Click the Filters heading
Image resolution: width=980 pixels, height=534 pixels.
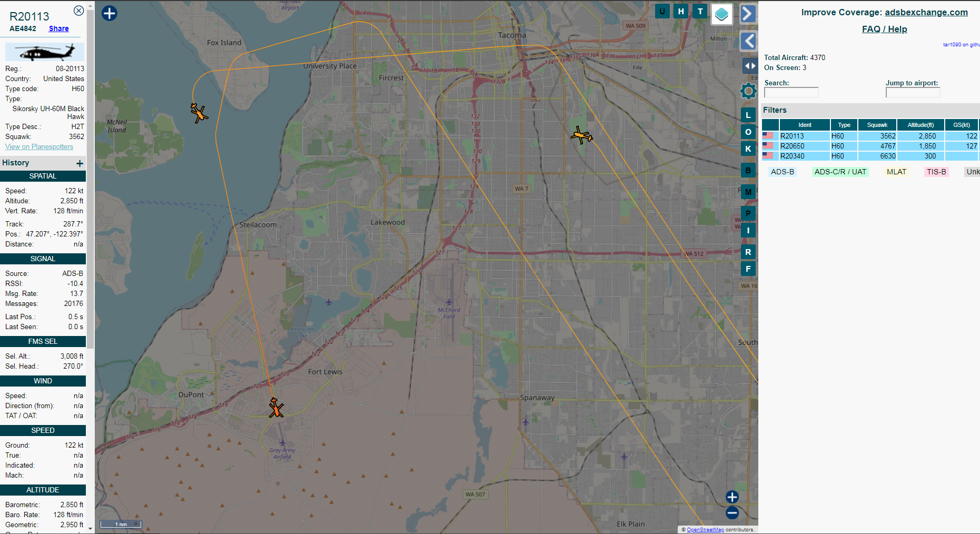(775, 110)
